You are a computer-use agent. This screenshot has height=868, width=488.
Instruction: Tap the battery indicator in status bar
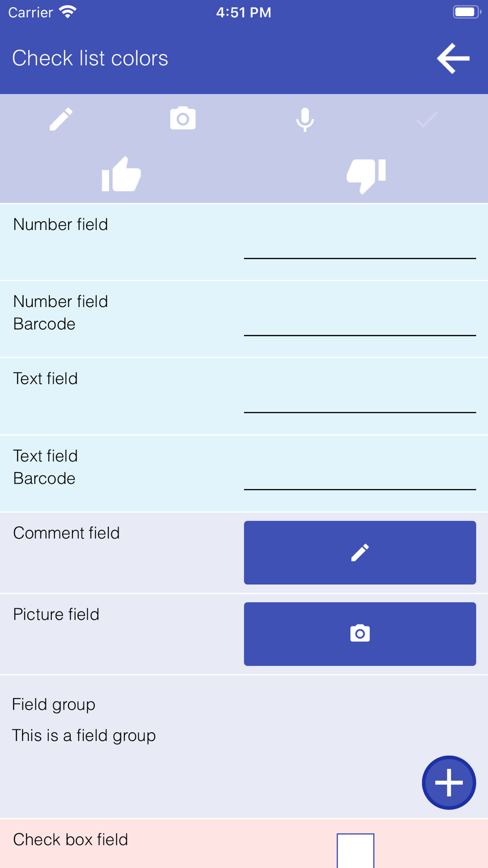(x=467, y=12)
